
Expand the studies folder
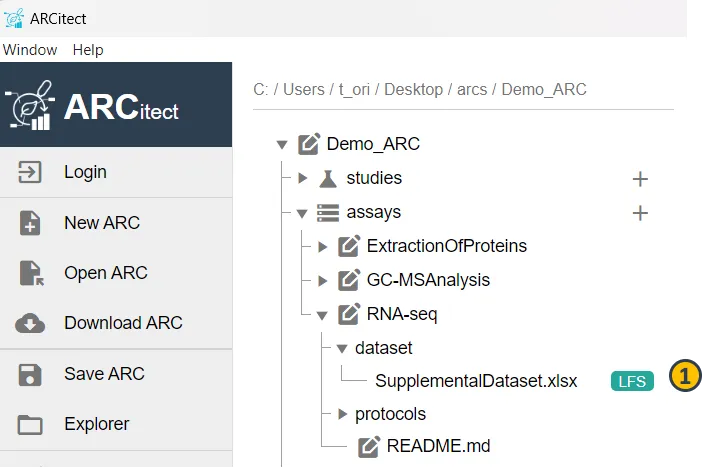tap(303, 179)
